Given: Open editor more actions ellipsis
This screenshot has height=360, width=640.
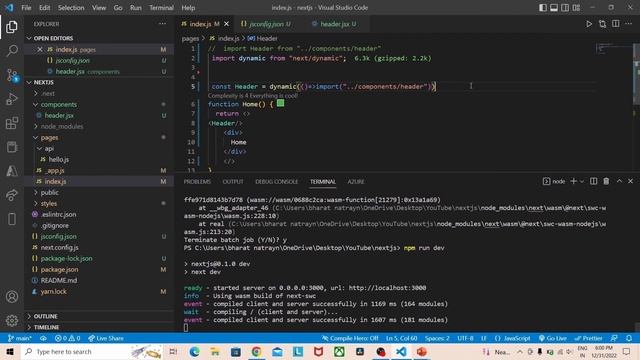Looking at the screenshot, I should 629,24.
